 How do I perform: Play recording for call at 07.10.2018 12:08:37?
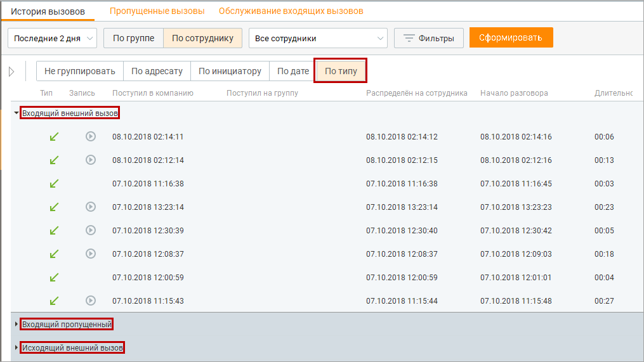pos(91,254)
